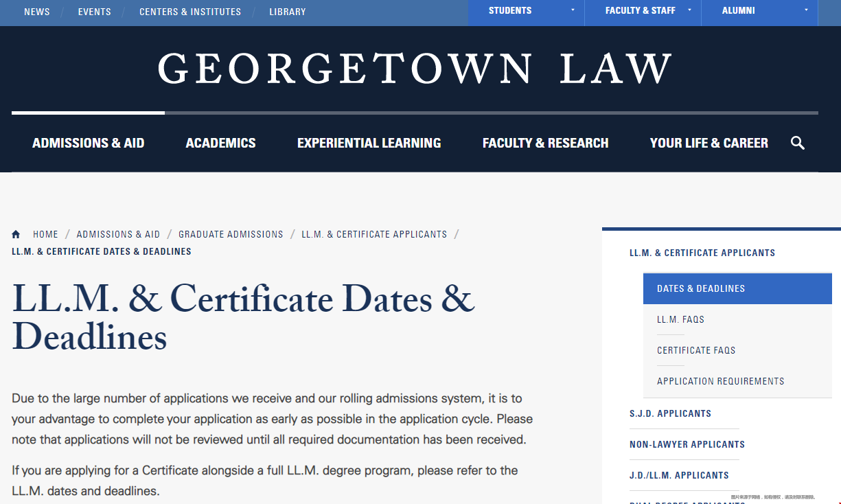Go to the News page

[37, 12]
